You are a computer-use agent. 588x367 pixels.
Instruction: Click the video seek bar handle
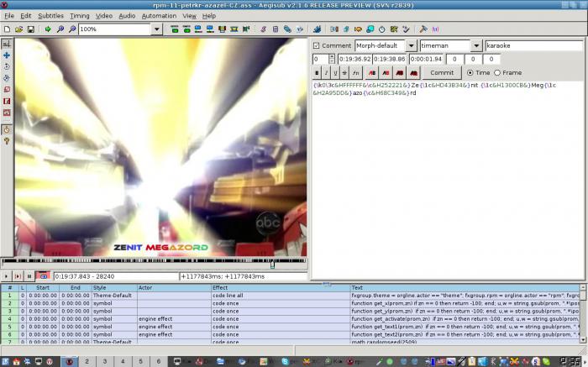click(x=273, y=265)
